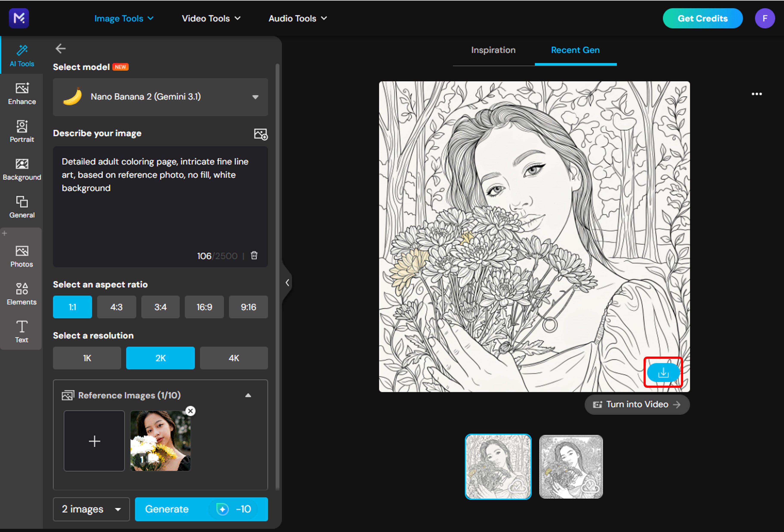Screen dimensions: 784x532
Task: Choose the 4K resolution option
Action: pyautogui.click(x=234, y=358)
